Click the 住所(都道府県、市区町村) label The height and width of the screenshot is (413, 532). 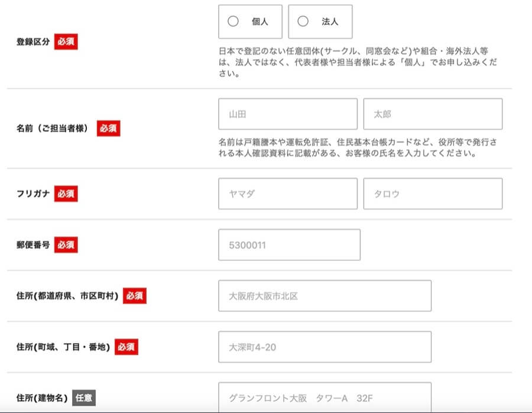click(x=67, y=296)
